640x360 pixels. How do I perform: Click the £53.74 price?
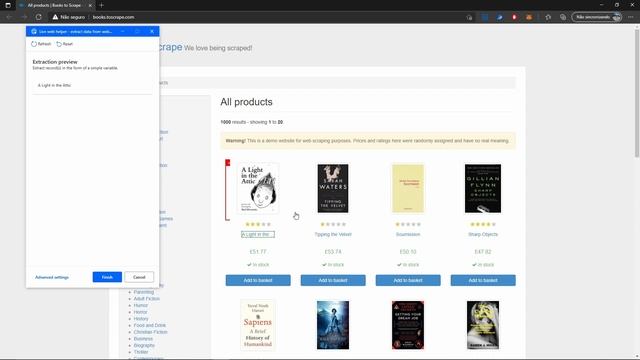coord(333,252)
